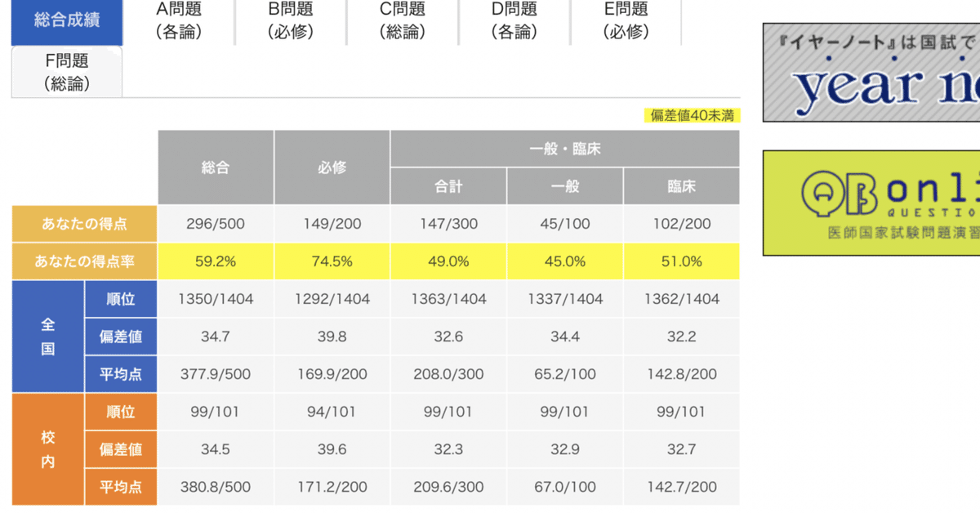This screenshot has height=513, width=980.
Task: Select the E問題(必修) tab
Action: pos(626,20)
